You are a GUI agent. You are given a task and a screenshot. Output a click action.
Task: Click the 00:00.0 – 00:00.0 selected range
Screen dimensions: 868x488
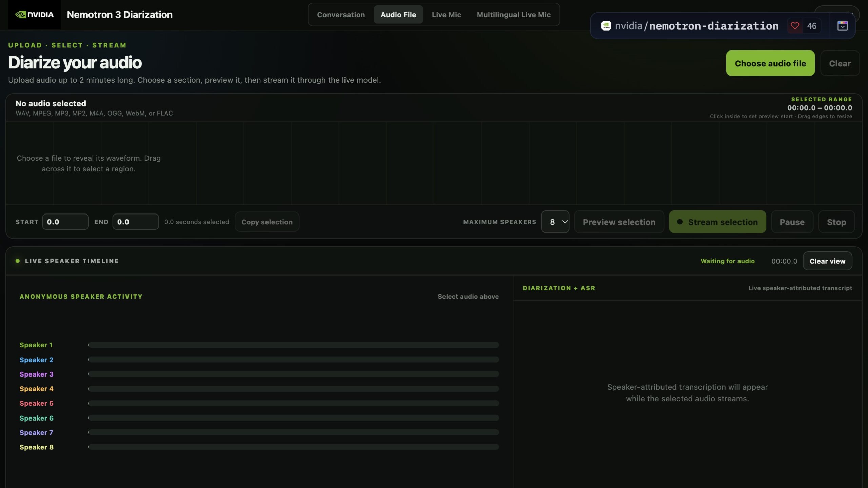coord(820,108)
